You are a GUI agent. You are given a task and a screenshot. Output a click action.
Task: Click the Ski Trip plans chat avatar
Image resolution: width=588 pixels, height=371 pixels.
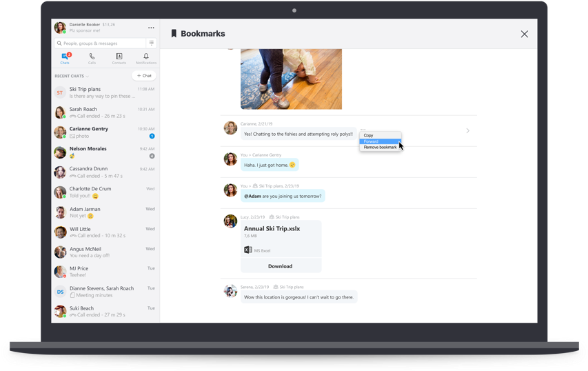point(60,92)
